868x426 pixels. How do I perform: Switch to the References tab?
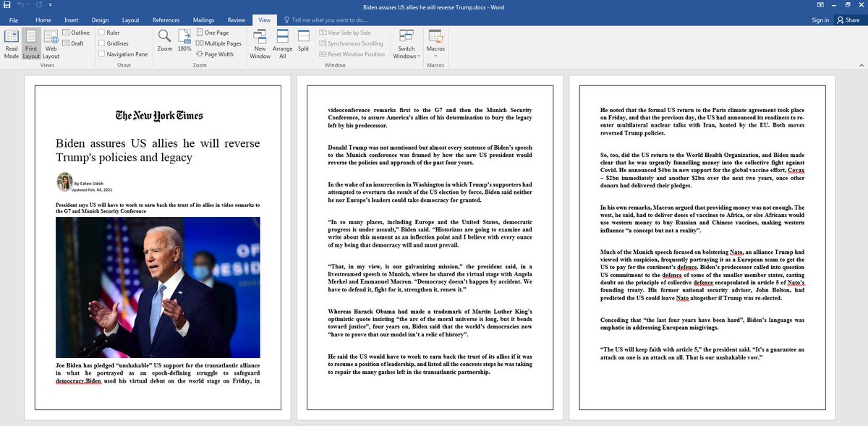[166, 20]
